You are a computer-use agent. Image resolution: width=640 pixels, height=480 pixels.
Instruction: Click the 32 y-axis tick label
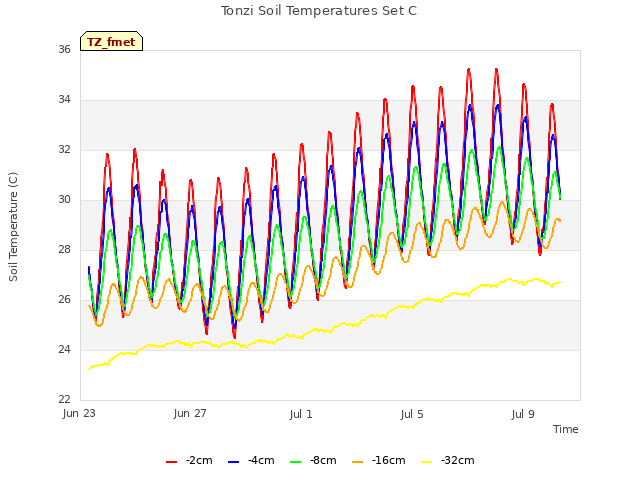click(x=64, y=149)
